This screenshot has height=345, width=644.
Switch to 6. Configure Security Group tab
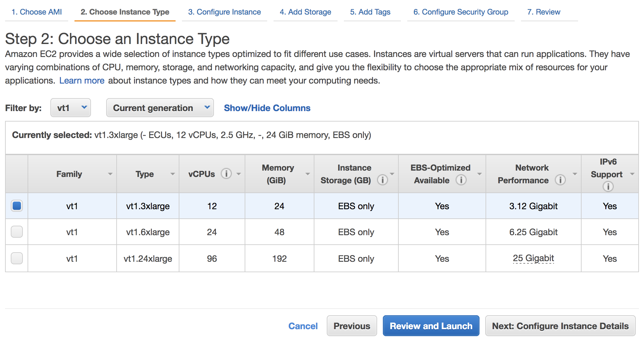pyautogui.click(x=460, y=12)
